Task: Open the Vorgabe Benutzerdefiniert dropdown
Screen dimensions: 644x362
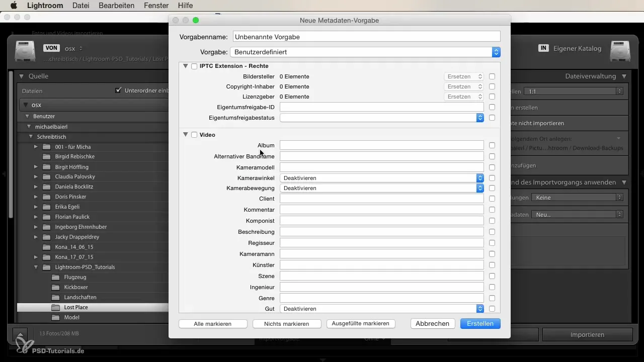Action: (365, 52)
